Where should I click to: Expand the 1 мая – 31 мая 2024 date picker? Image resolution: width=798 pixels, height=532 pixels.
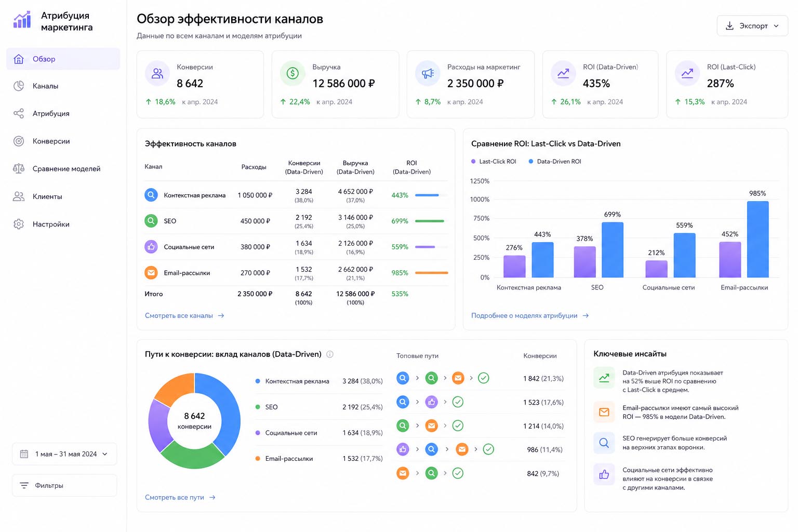(64, 454)
